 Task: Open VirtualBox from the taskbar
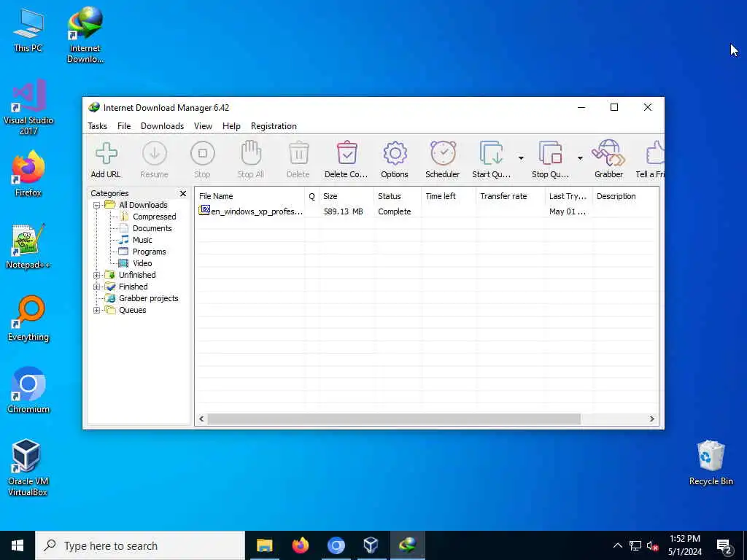(371, 545)
